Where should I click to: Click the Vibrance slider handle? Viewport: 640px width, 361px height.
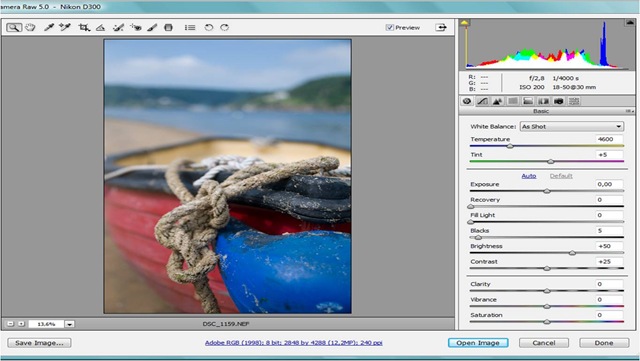(547, 307)
